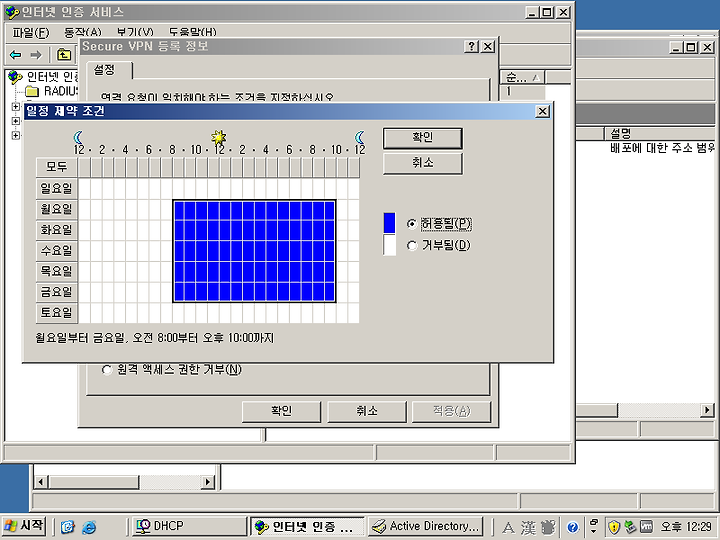This screenshot has width=720, height=540.
Task: Confirm schedule with OK (확인) button
Action: (x=422, y=138)
